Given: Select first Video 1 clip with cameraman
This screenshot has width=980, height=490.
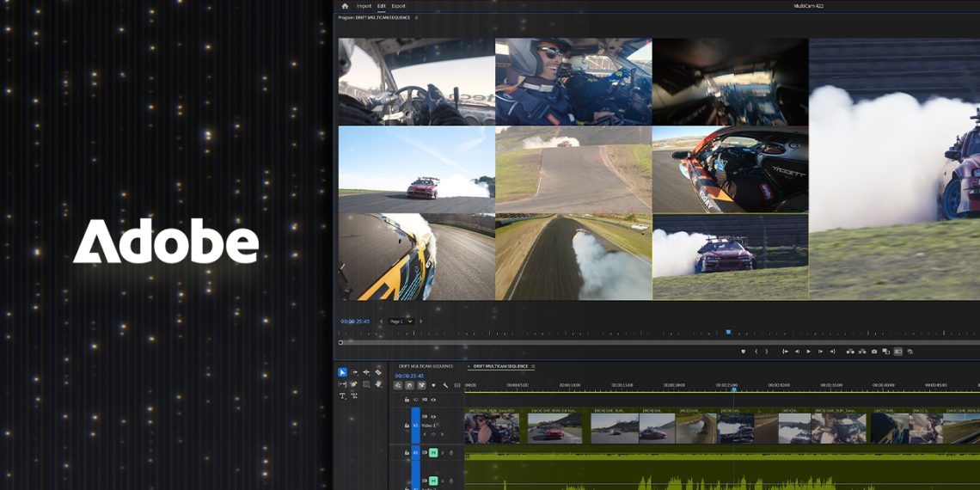Looking at the screenshot, I should [492, 426].
